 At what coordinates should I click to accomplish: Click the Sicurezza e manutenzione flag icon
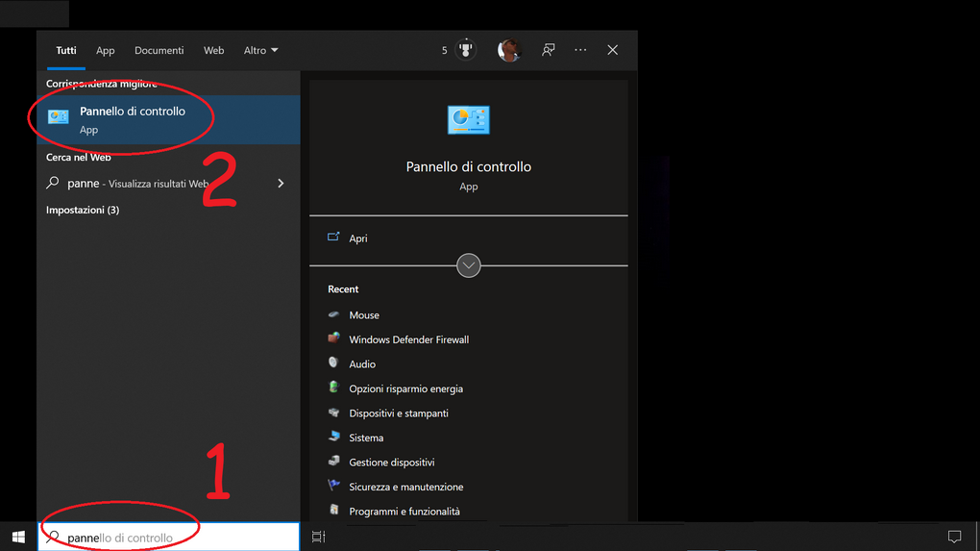click(x=333, y=486)
